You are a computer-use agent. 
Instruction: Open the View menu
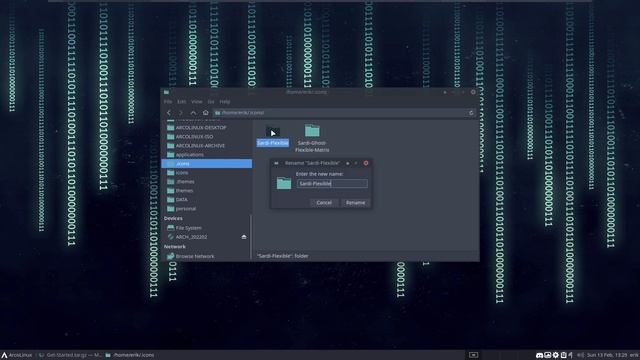(197, 102)
